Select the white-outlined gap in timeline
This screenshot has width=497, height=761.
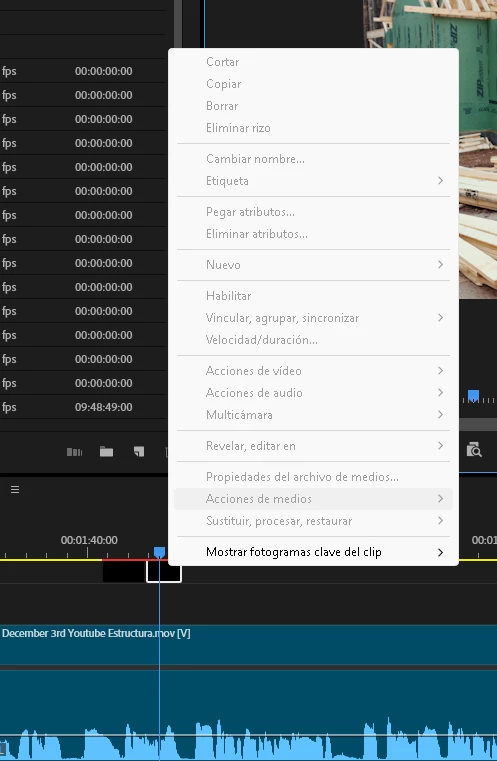point(164,571)
